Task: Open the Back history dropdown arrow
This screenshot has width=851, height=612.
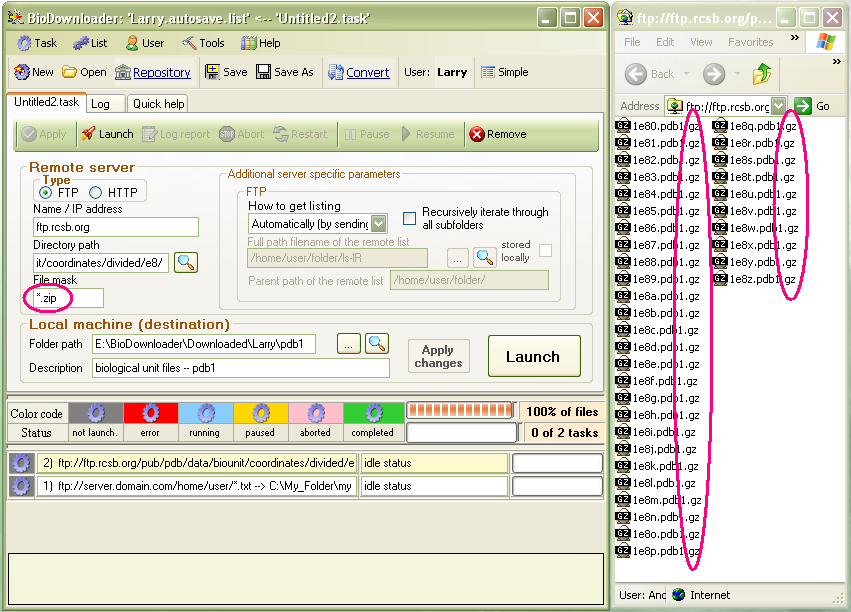Action: (686, 74)
